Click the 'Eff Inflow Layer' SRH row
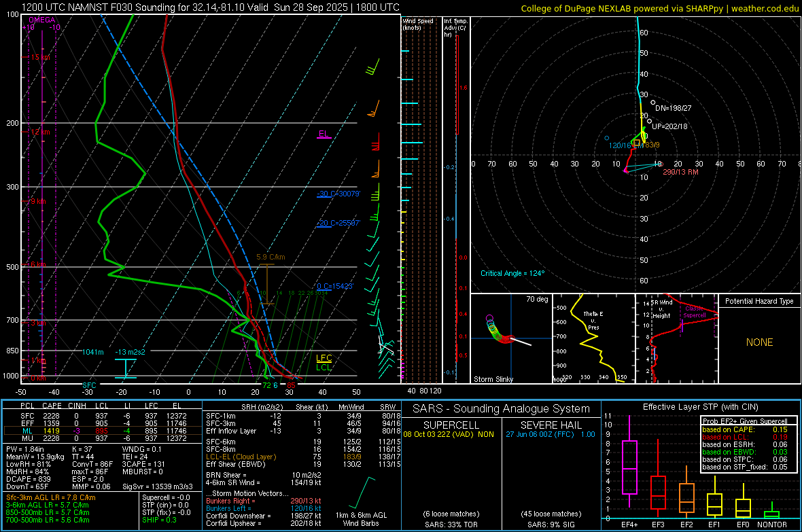Viewport: 802px width, 532px height. tap(303, 431)
